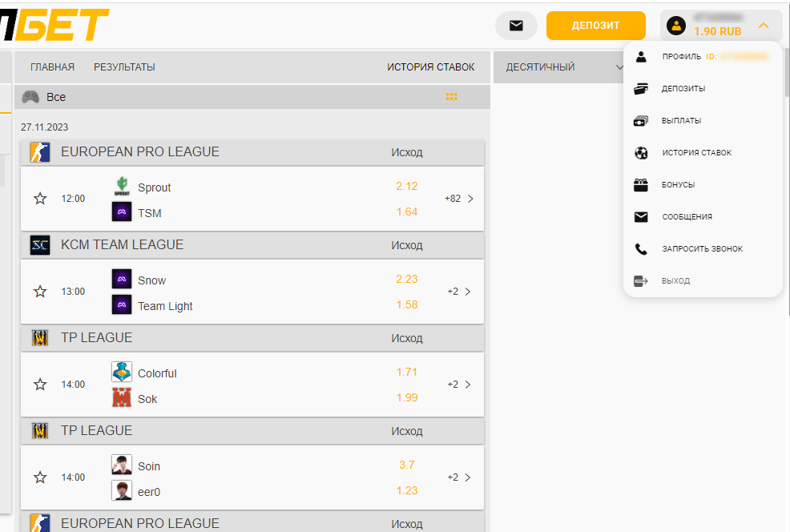The height and width of the screenshot is (532, 790).
Task: Click the Colorful team logo
Action: click(x=122, y=372)
